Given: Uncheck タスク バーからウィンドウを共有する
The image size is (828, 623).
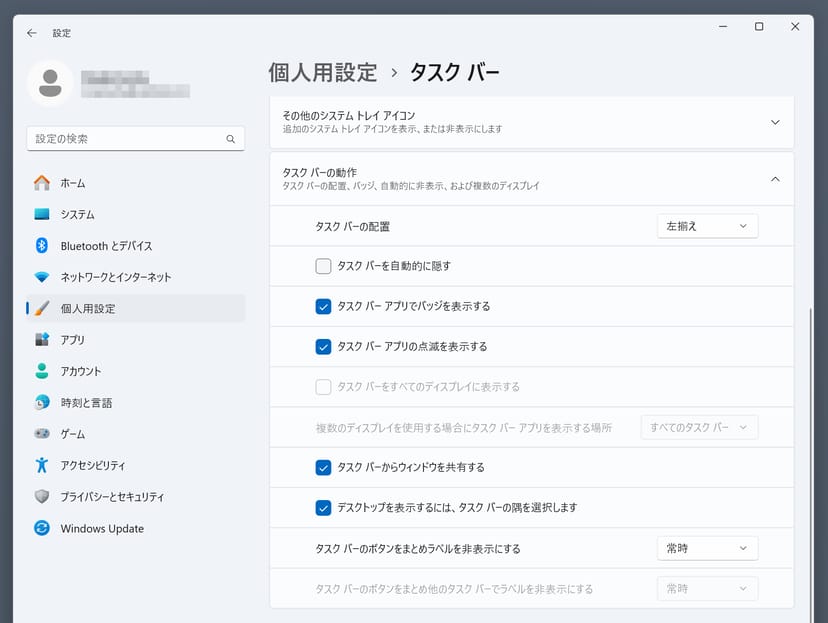Looking at the screenshot, I should click(323, 467).
